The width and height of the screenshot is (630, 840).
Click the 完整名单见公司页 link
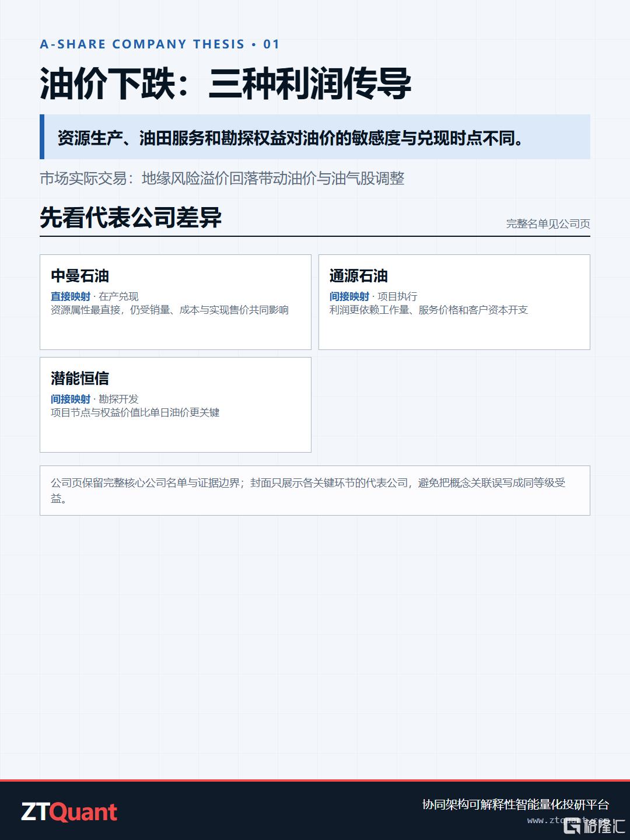click(x=548, y=224)
